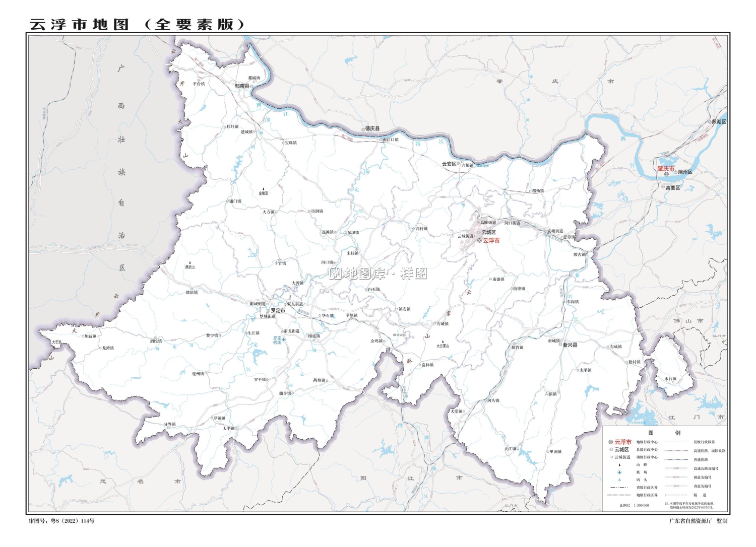Click the mountain peak triangle at 大云雾山
This screenshot has width=756, height=547.
coord(443,341)
